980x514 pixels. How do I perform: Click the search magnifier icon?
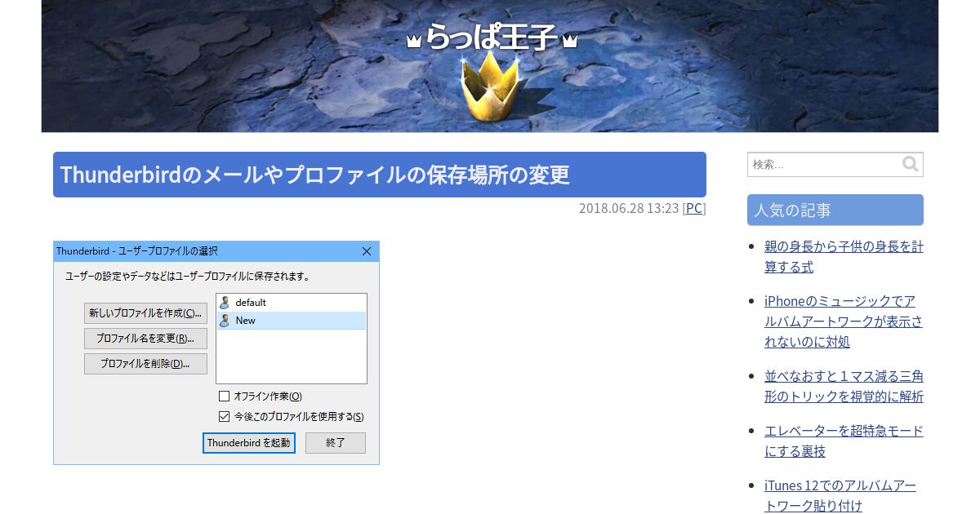pos(910,164)
